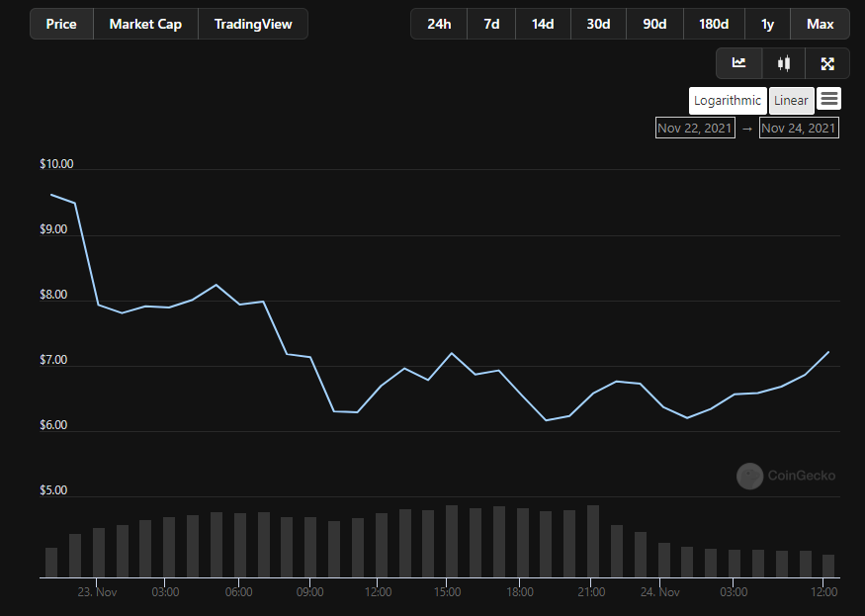Screen dimensions: 865x616
Task: Select the Price tab
Action: [61, 24]
